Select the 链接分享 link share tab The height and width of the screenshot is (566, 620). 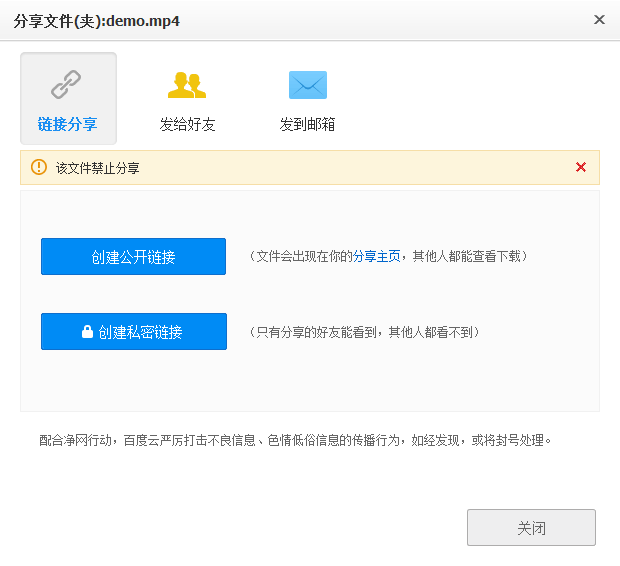pos(68,98)
